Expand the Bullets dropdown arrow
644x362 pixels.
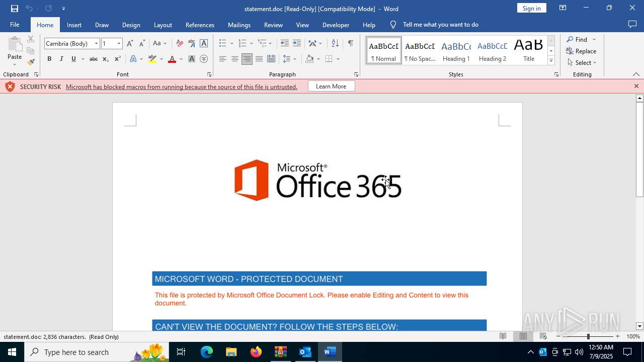click(x=232, y=44)
